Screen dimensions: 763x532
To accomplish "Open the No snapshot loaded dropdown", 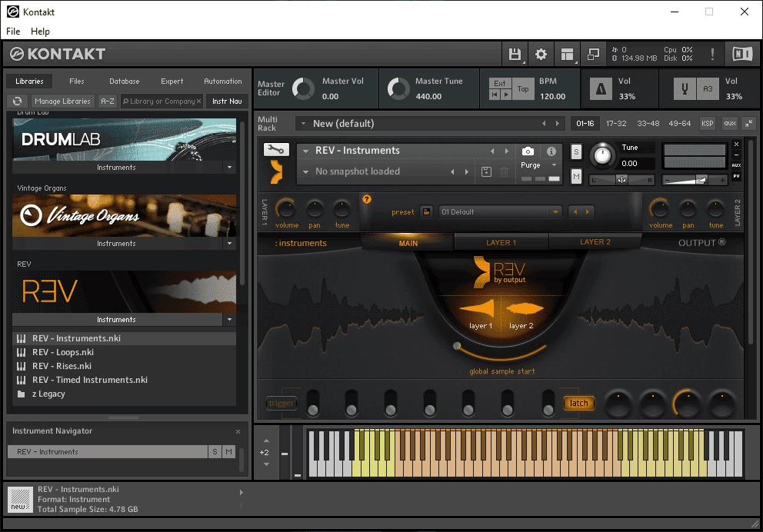I will (305, 171).
